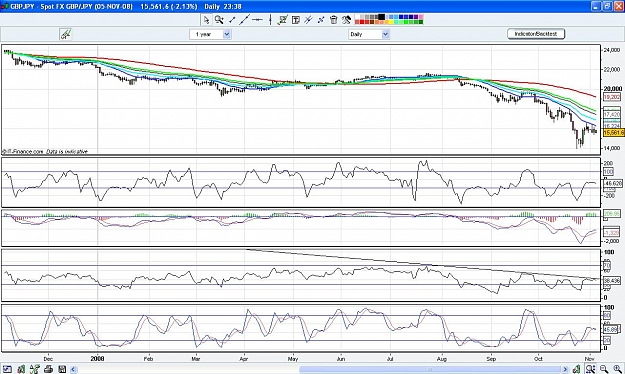The image size is (625, 374).
Task: Click the horizontal scrollbar left arrow
Action: tap(73, 369)
